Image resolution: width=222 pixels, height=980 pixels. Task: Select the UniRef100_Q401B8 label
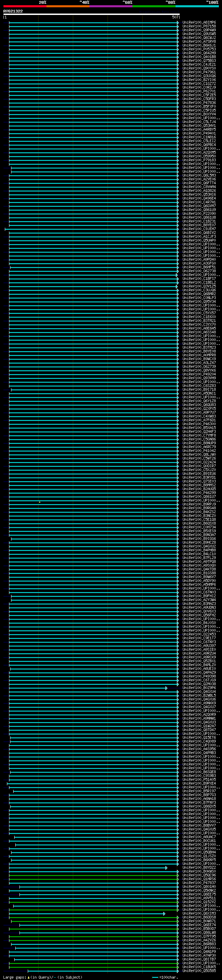point(199,57)
